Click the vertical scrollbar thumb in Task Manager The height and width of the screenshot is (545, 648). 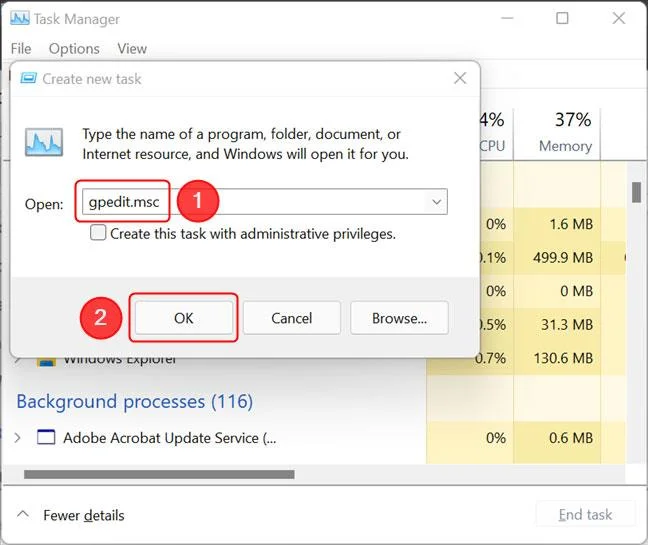tap(636, 192)
